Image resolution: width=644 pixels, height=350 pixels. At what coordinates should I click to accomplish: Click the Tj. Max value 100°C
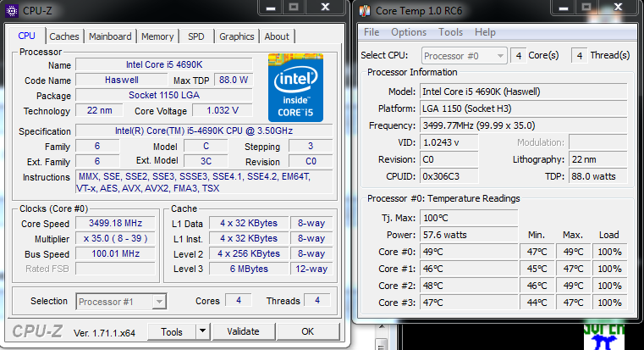coord(469,218)
